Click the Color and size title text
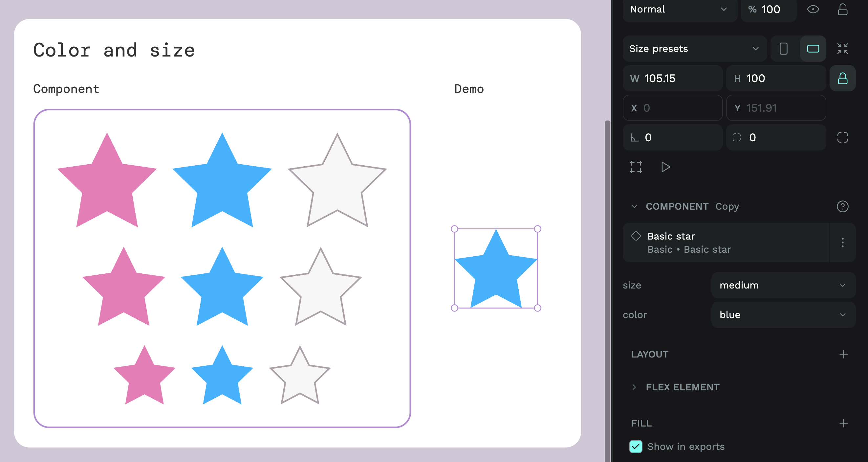This screenshot has width=868, height=462. tap(114, 50)
